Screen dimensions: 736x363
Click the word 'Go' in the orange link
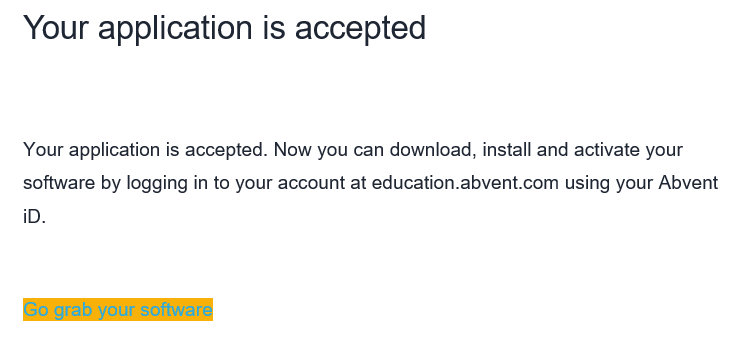click(x=36, y=310)
